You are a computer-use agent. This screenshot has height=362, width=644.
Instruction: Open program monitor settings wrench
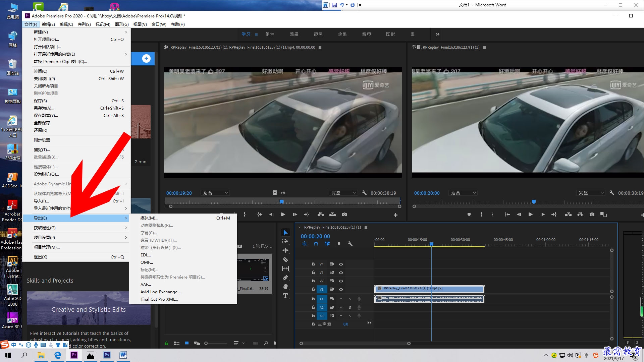pos(612,193)
